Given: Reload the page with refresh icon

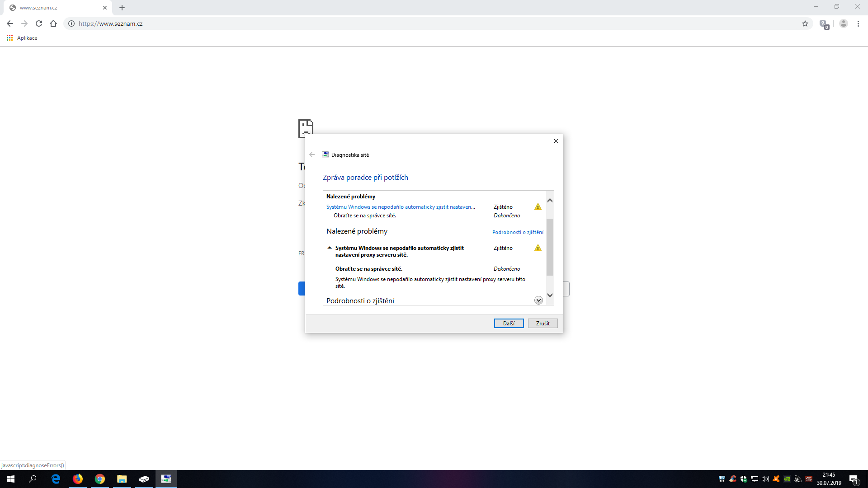Looking at the screenshot, I should point(39,23).
